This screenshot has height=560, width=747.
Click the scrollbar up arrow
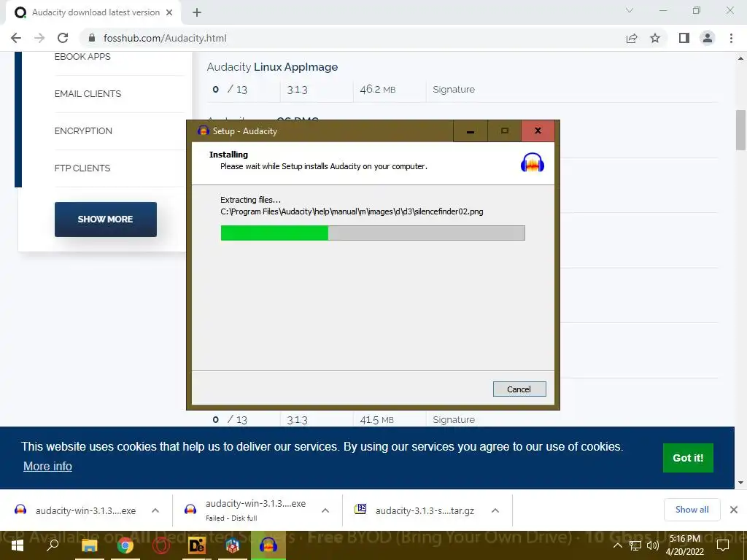pos(740,58)
